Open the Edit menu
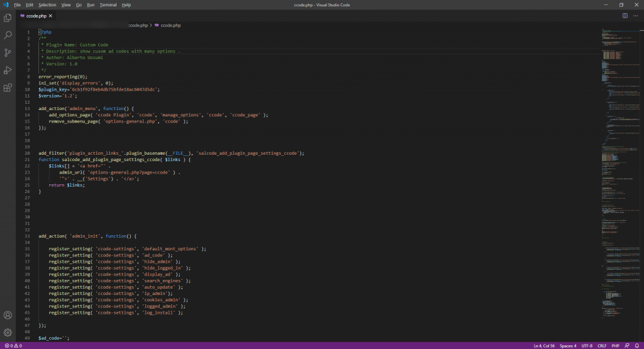The width and height of the screenshot is (644, 349). coord(30,5)
